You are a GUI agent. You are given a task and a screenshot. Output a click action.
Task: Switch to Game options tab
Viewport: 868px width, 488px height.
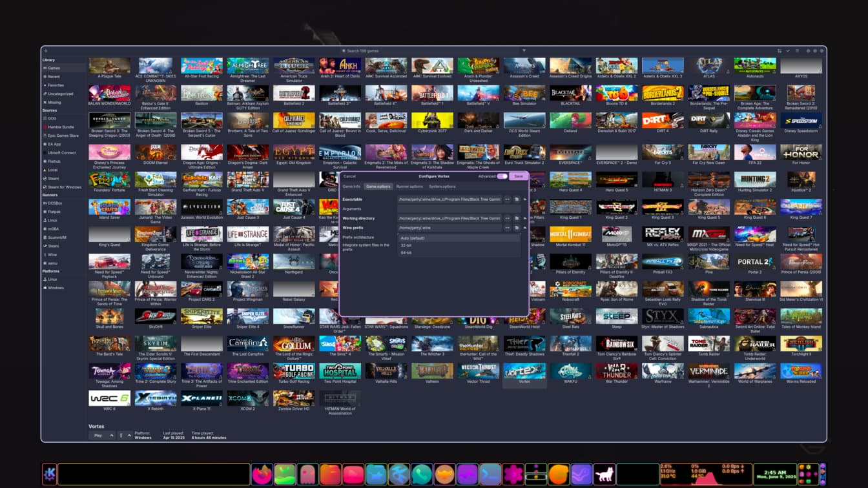click(378, 187)
